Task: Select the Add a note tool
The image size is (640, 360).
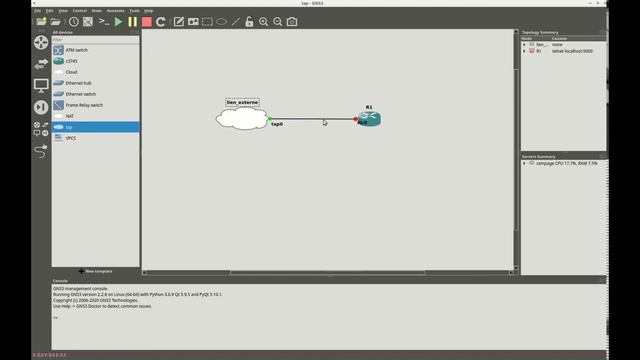Action: pos(179,22)
